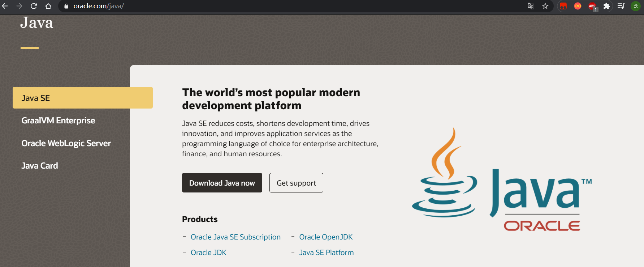Open the Oracle WebLogic Server tab
This screenshot has width=644, height=267.
(66, 143)
